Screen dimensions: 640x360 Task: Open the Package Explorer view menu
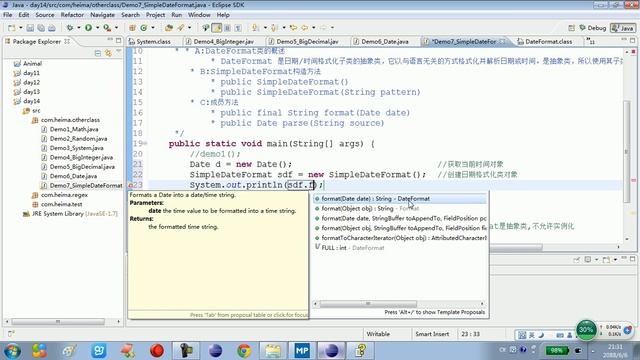[x=119, y=52]
